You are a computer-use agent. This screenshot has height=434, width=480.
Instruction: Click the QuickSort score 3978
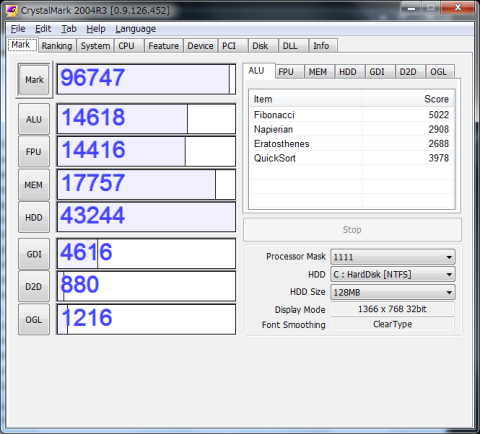coord(439,158)
